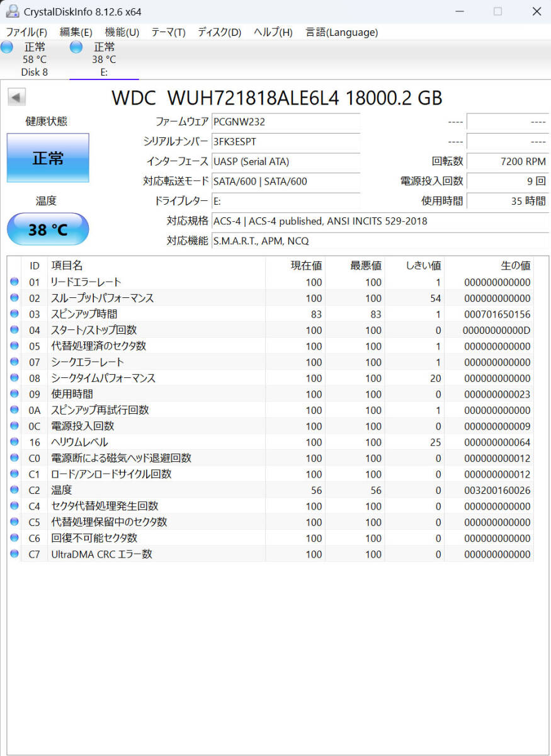551x756 pixels.
Task: Click the blue 正常 health status button
Action: click(x=47, y=158)
